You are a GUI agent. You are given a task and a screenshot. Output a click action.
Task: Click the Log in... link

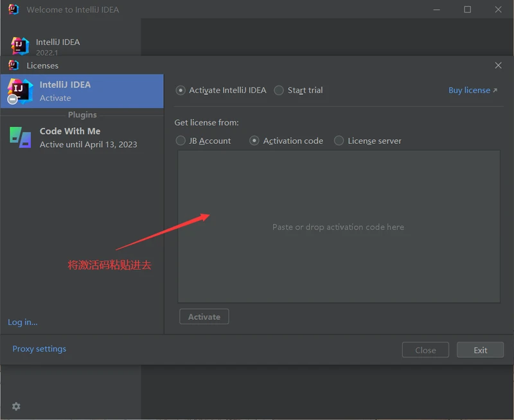22,322
